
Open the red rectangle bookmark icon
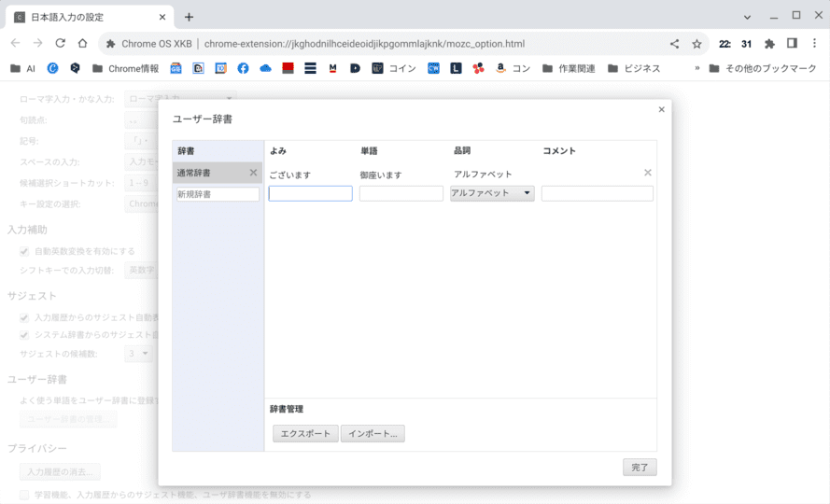coord(288,68)
